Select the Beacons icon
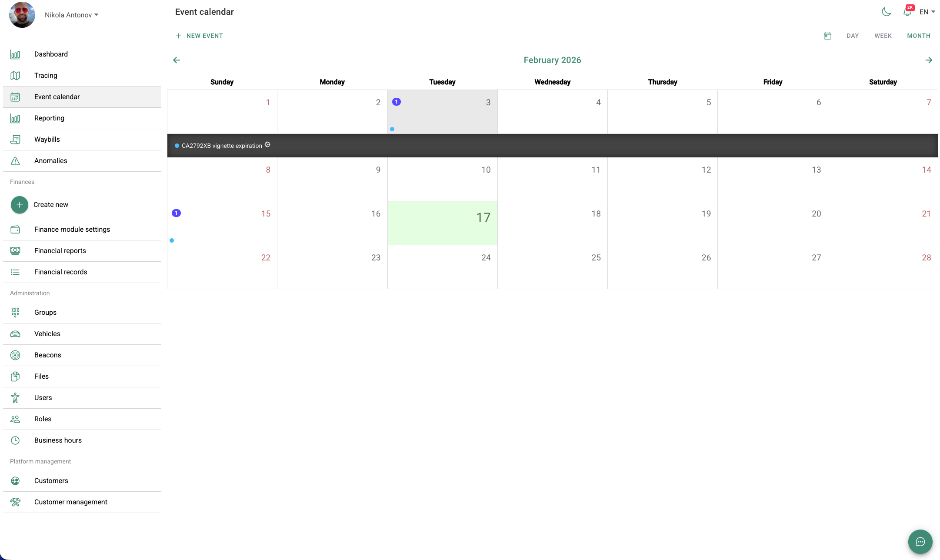 pyautogui.click(x=15, y=355)
